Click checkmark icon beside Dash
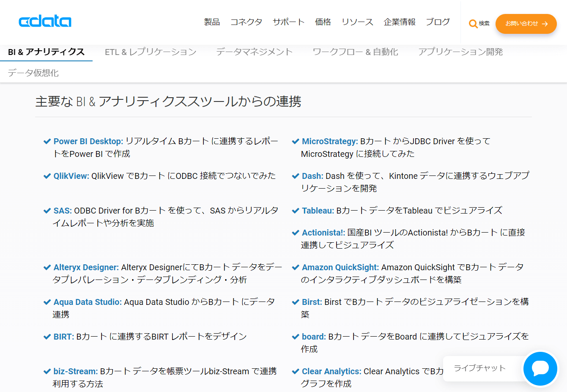The width and height of the screenshot is (567, 392). [x=296, y=176]
